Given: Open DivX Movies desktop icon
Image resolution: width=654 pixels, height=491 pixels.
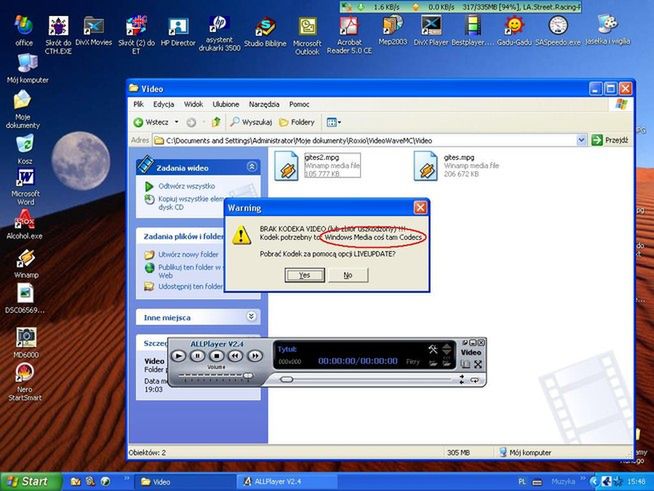Looking at the screenshot, I should (93, 30).
